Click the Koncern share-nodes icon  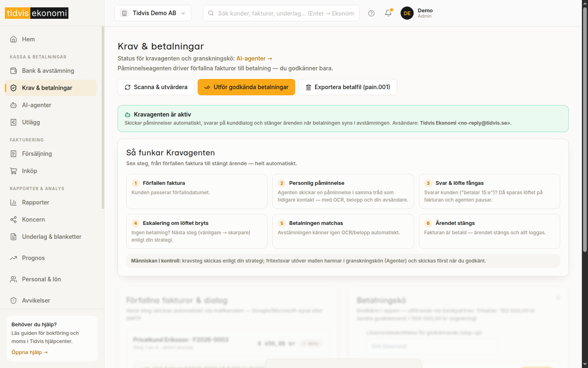(x=13, y=220)
